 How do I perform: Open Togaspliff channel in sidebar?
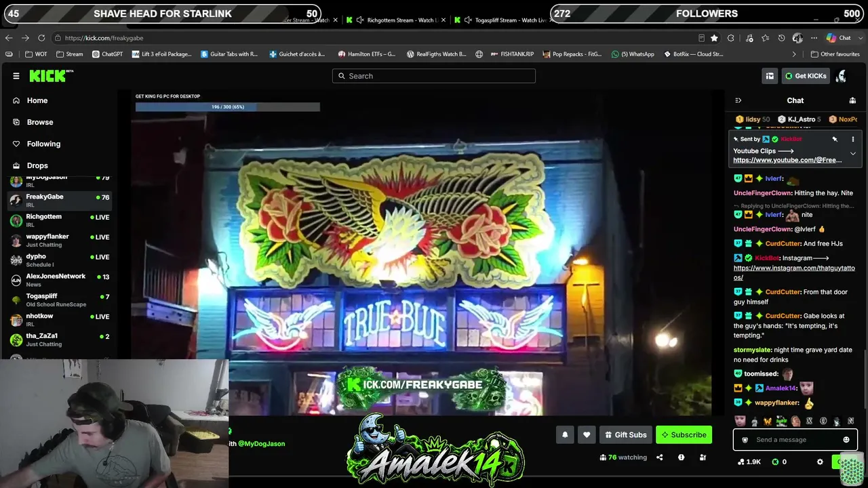pyautogui.click(x=60, y=300)
